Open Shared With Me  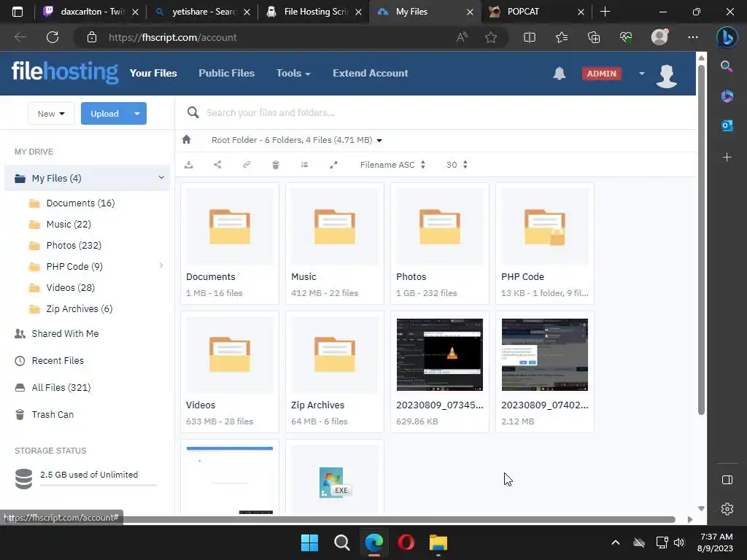coord(65,333)
